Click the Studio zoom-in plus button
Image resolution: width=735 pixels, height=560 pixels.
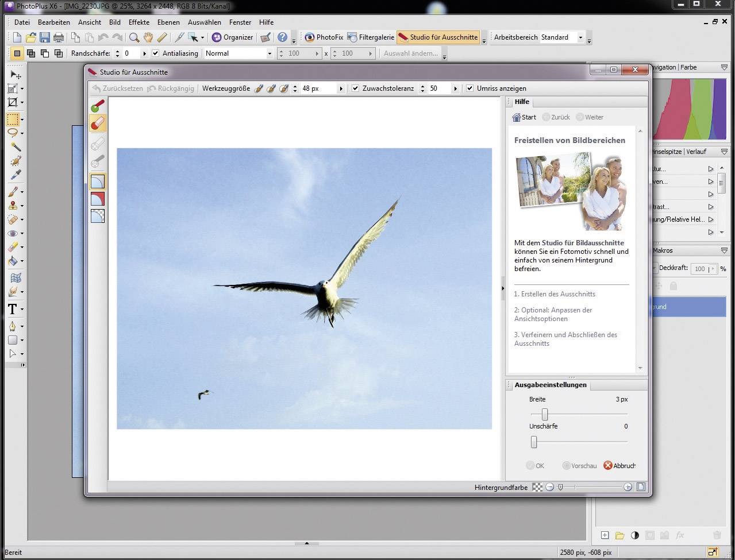pos(628,487)
